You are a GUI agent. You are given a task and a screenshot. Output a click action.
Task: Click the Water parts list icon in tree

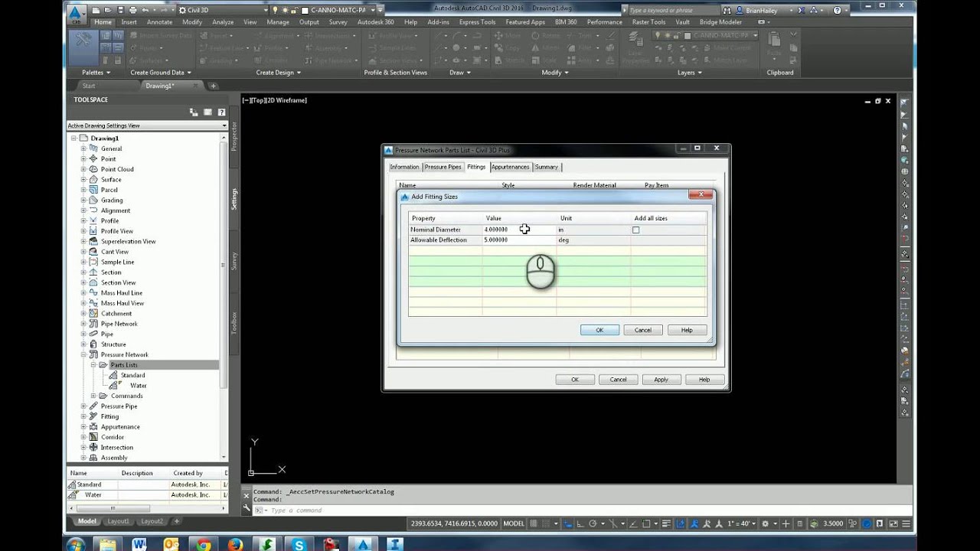(113, 386)
